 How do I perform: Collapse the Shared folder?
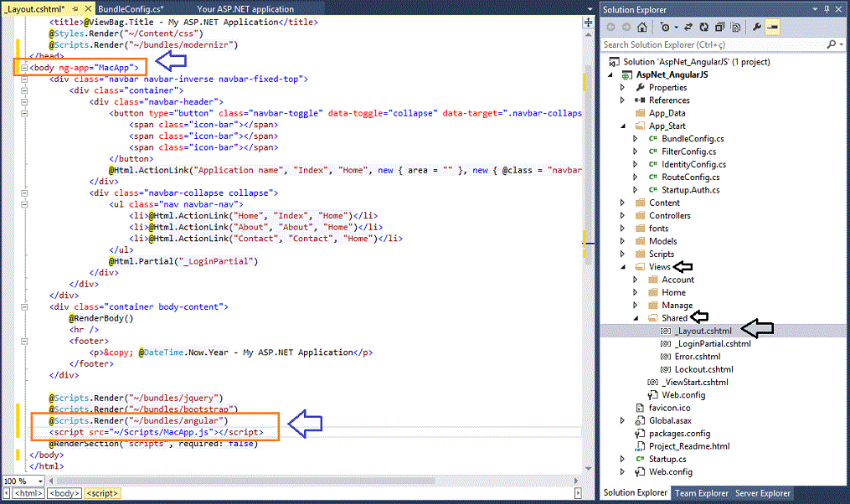click(x=636, y=319)
